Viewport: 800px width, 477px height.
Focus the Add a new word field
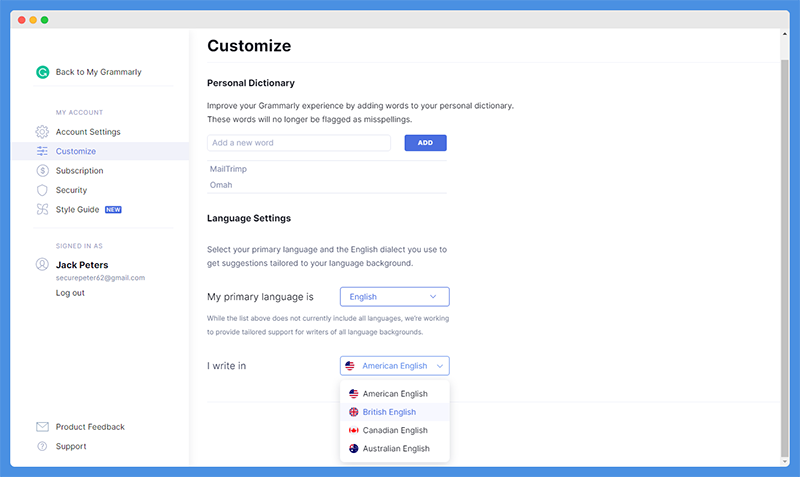(x=298, y=143)
